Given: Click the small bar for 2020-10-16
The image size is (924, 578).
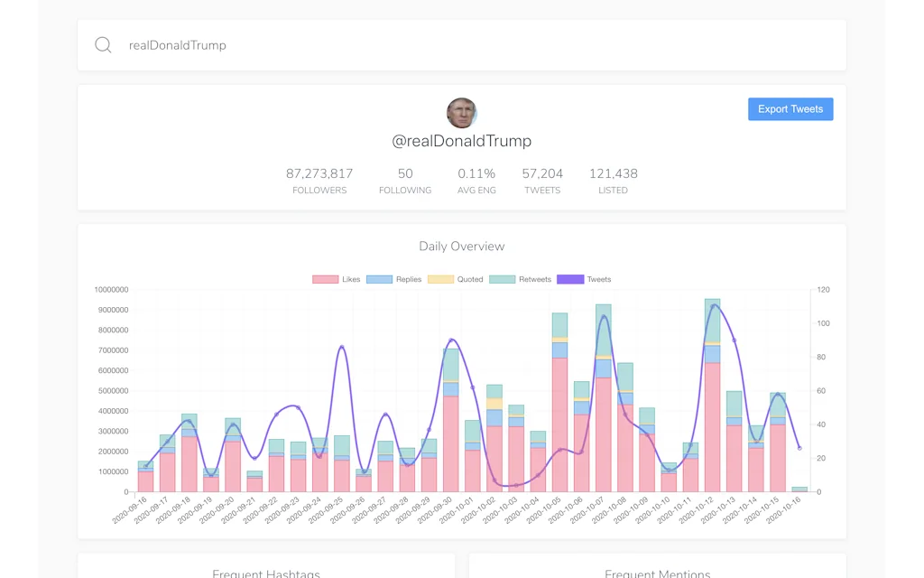Looking at the screenshot, I should 799,489.
